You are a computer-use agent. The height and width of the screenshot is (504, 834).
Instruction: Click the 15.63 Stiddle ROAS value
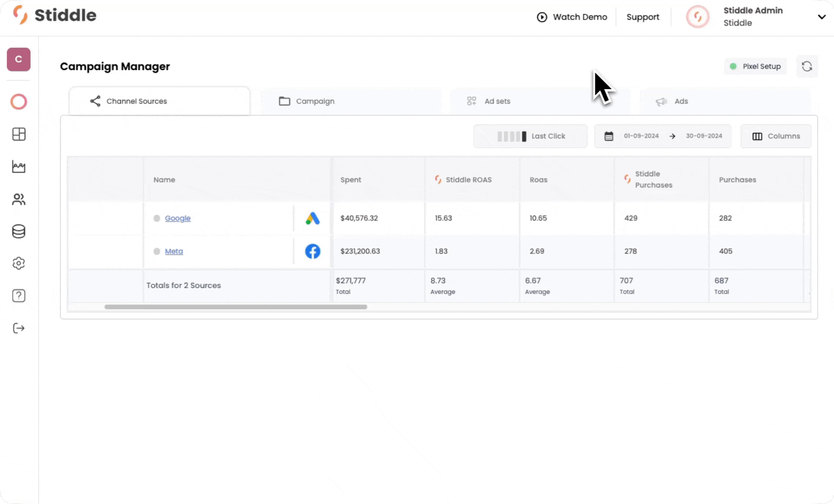[443, 218]
